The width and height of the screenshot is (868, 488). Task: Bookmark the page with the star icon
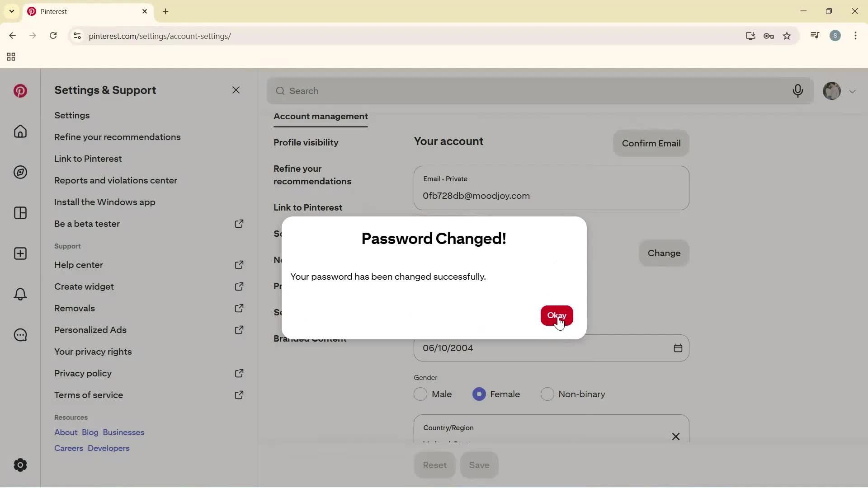(x=787, y=36)
